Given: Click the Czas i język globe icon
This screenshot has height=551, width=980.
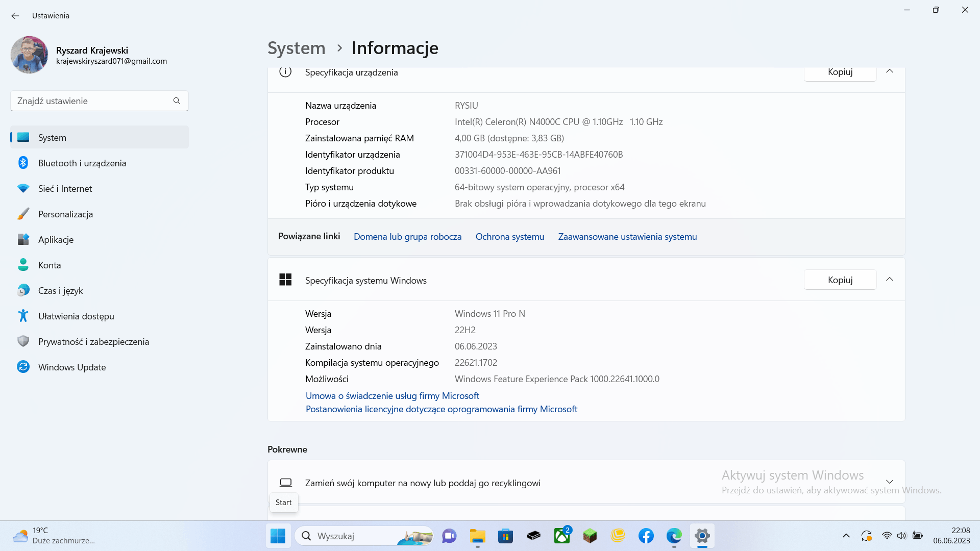Looking at the screenshot, I should pyautogui.click(x=23, y=290).
